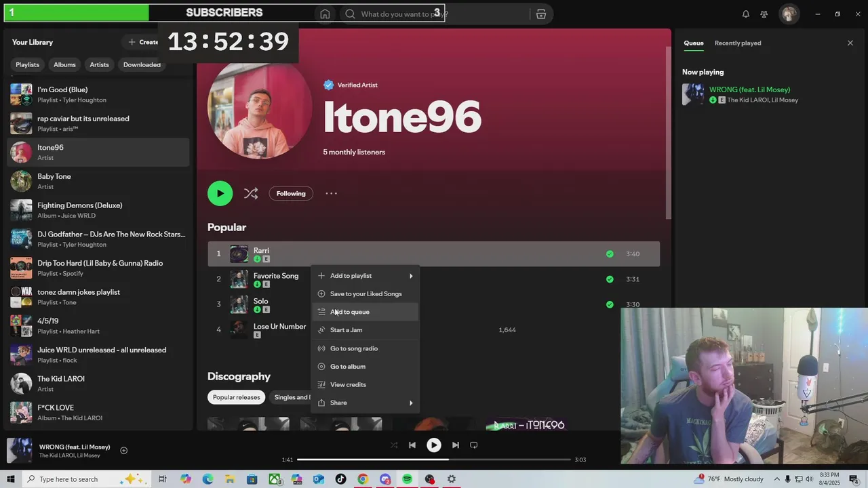Unfollow the artist via the Following button

coord(291,193)
